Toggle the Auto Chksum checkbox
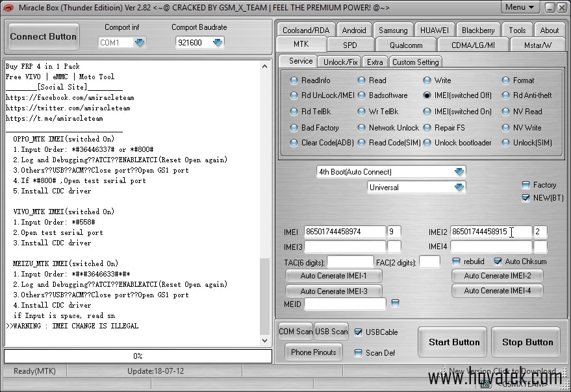This screenshot has width=571, height=392. pyautogui.click(x=498, y=262)
